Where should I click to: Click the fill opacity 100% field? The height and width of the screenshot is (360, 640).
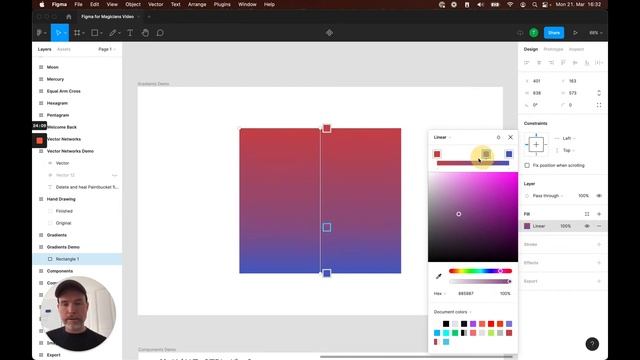pos(565,226)
